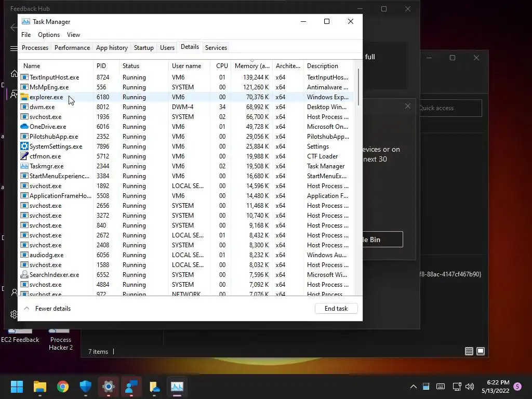Select the ApplicationFrameHo... process row

(187, 196)
